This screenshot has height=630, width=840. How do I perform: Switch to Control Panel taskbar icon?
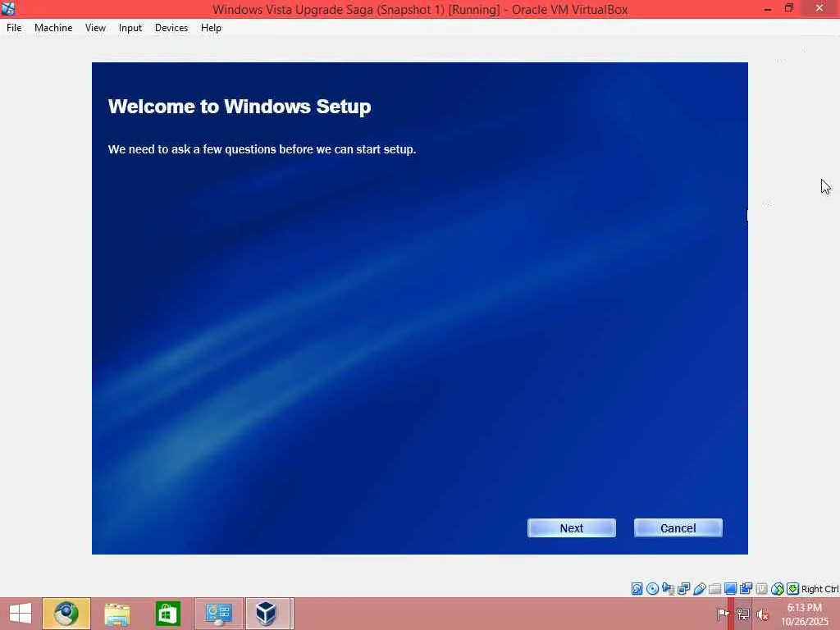click(x=218, y=614)
